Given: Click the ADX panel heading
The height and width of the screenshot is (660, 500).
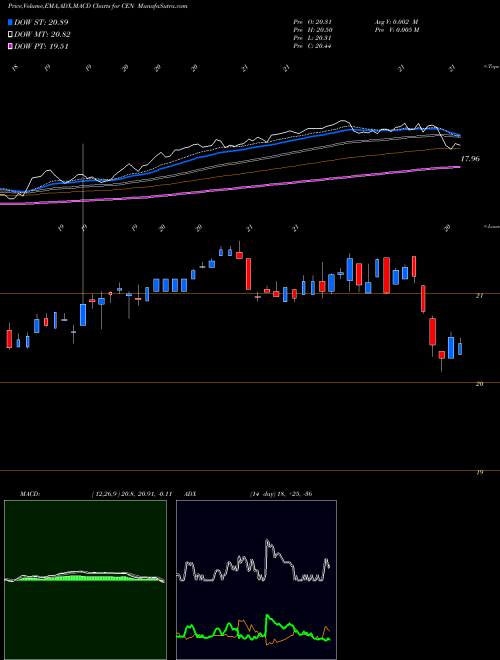Looking at the screenshot, I should click(x=190, y=494).
